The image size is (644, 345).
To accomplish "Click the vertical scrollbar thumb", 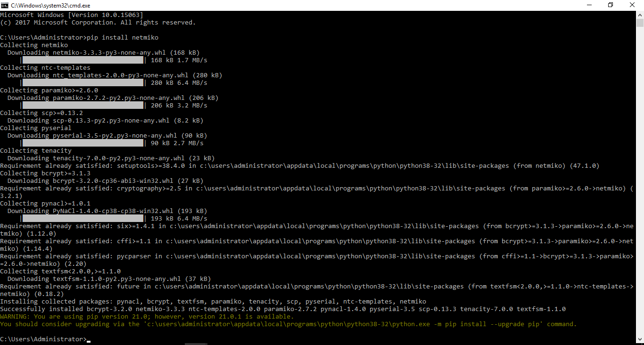I will point(640,23).
